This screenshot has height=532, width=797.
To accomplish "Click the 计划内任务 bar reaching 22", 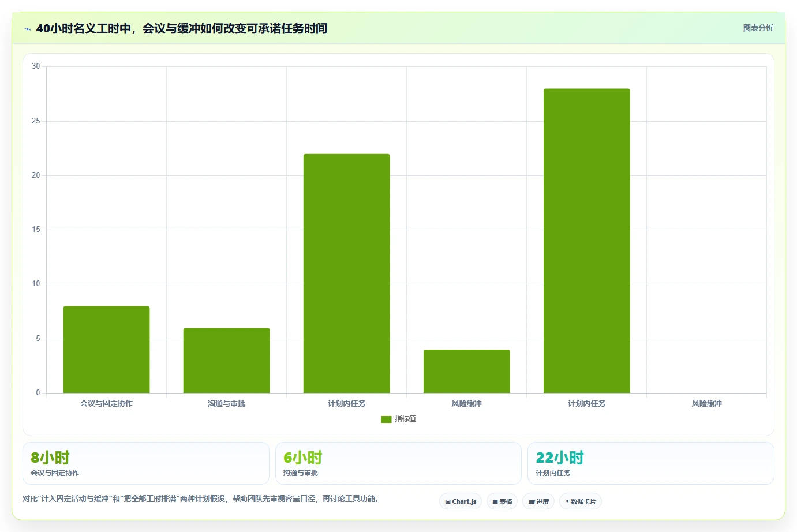I will 346,274.
